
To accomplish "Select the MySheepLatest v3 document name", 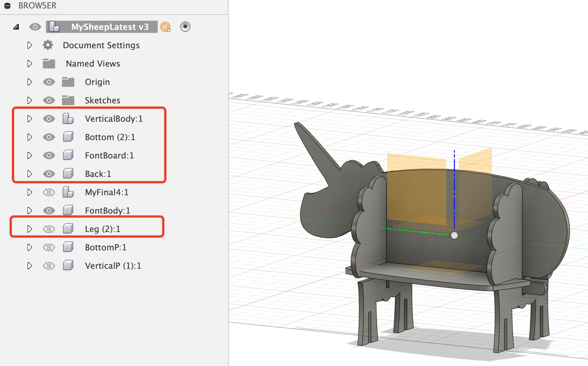I will (x=110, y=27).
